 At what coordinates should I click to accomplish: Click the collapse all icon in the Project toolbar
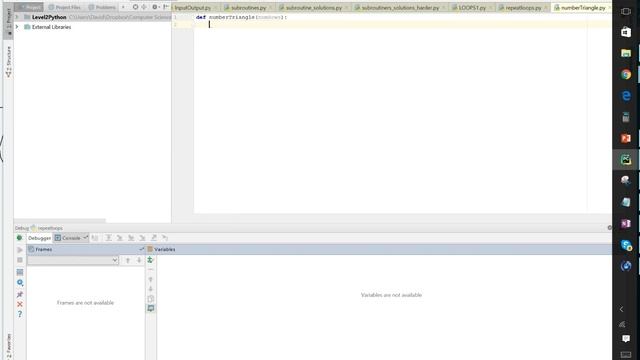click(144, 7)
